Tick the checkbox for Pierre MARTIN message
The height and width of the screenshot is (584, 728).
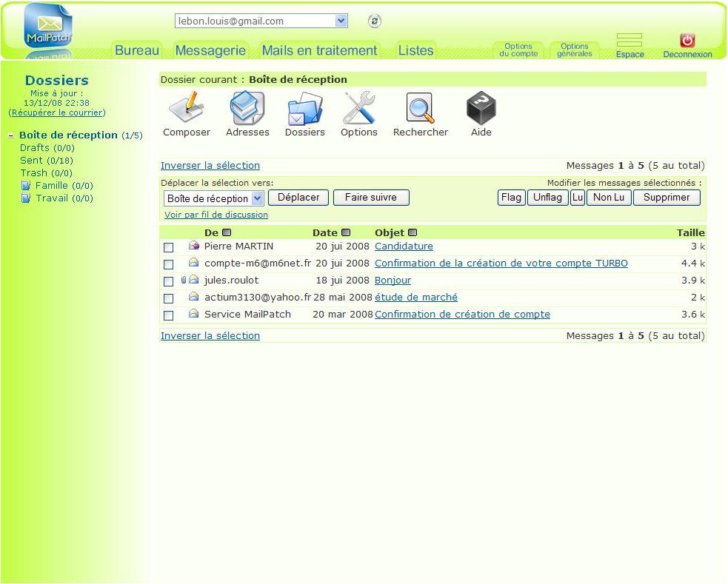(x=169, y=247)
